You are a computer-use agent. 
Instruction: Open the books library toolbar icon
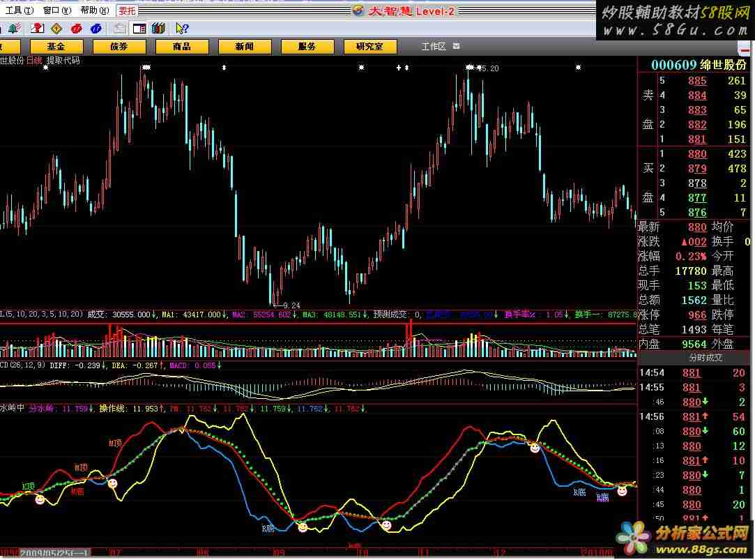pyautogui.click(x=158, y=29)
